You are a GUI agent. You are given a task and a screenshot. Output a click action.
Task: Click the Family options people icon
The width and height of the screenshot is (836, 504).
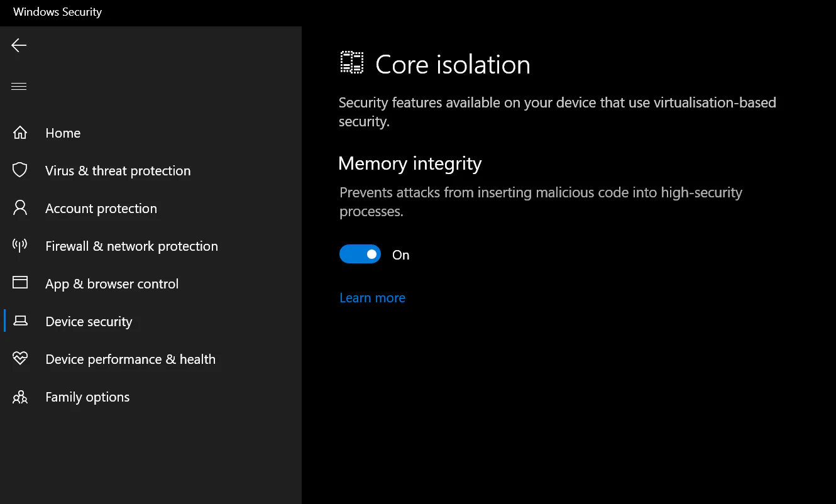click(19, 397)
